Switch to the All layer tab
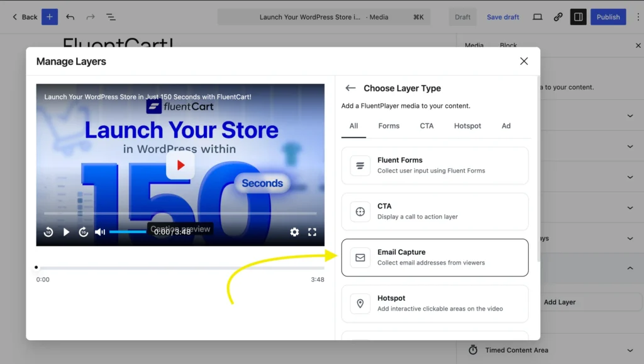This screenshot has height=364, width=644. 353,126
